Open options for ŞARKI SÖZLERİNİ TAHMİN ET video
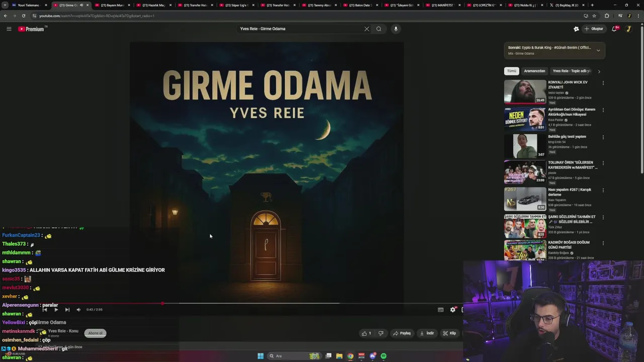The width and height of the screenshot is (644, 362). (x=603, y=218)
